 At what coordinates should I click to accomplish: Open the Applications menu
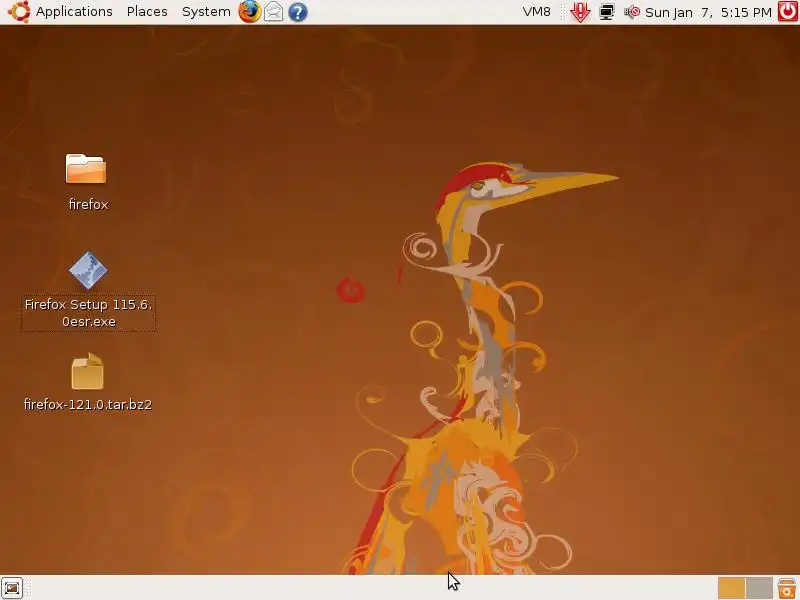click(74, 11)
